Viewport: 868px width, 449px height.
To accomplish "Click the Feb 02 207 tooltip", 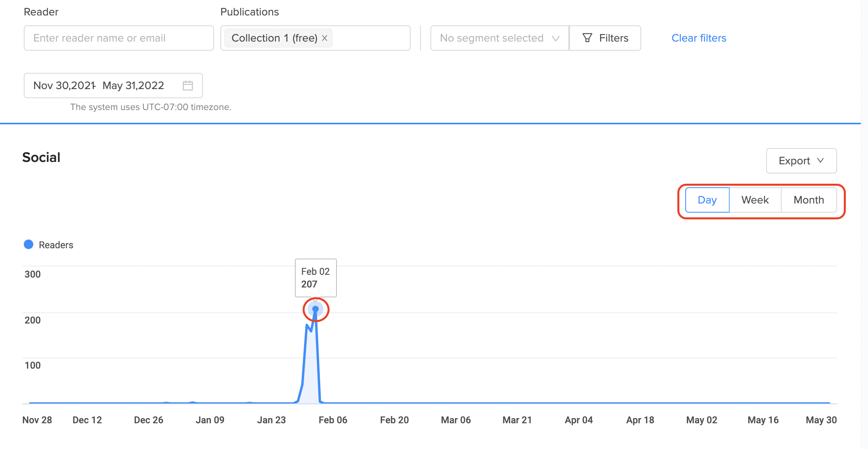I will [315, 278].
